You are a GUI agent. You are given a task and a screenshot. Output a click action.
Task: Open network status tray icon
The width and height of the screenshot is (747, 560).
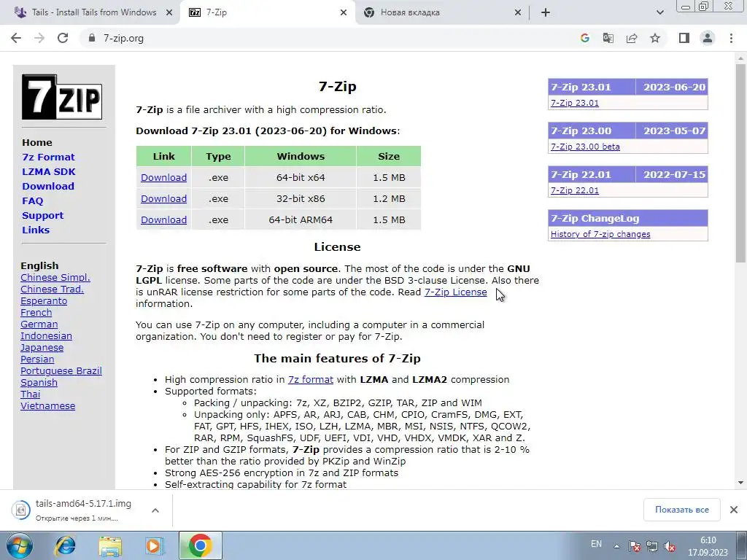651,545
